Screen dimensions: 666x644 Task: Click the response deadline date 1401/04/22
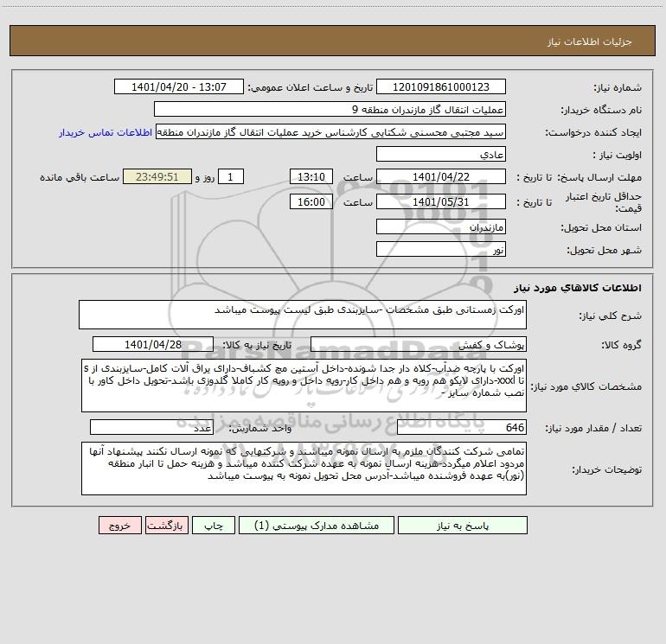[x=441, y=176]
